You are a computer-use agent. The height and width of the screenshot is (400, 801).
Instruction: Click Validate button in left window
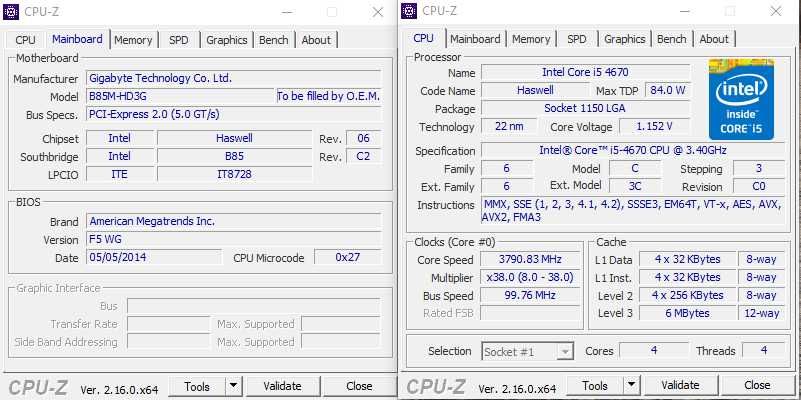pyautogui.click(x=282, y=386)
